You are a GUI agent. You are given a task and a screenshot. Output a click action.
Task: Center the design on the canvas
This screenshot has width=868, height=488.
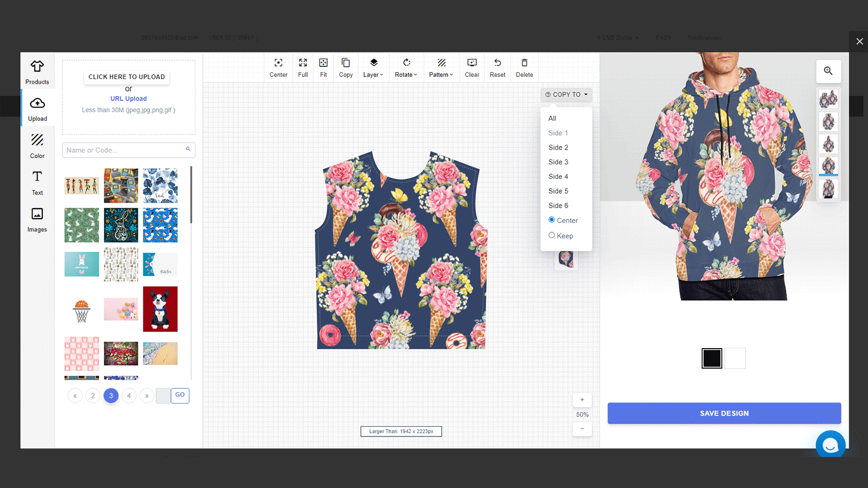pyautogui.click(x=278, y=67)
